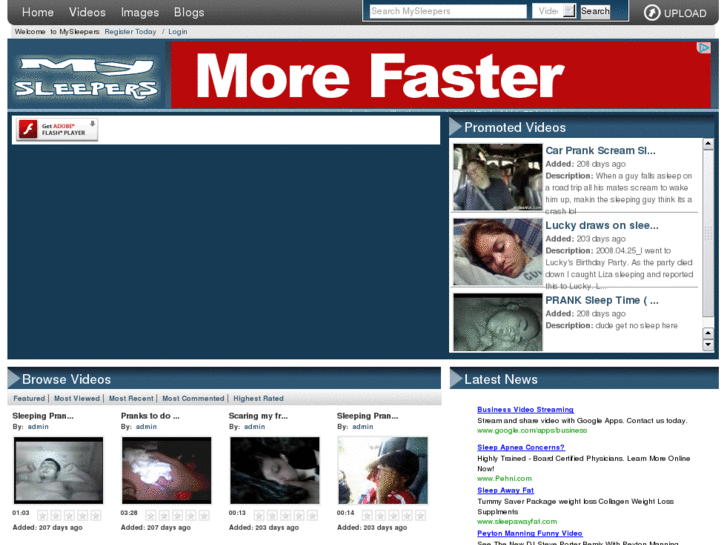The width and height of the screenshot is (727, 545).
Task: Open Car Prank Scream video title
Action: tap(600, 151)
